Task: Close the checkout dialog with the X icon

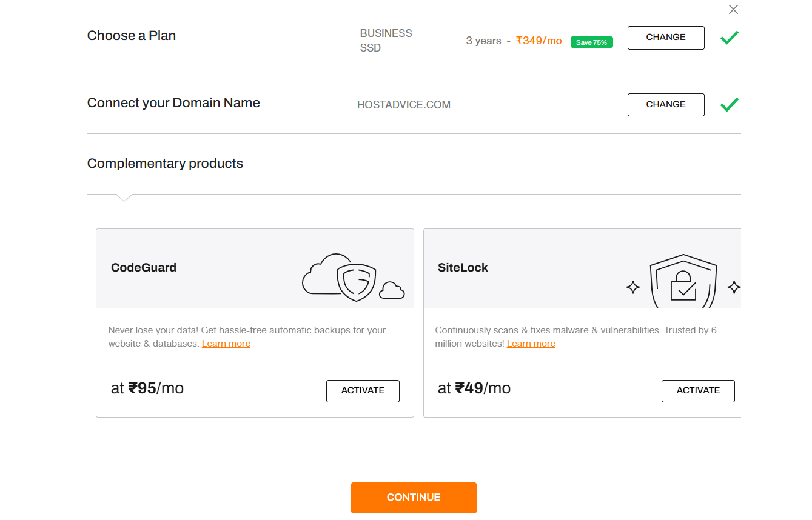Action: pos(733,10)
